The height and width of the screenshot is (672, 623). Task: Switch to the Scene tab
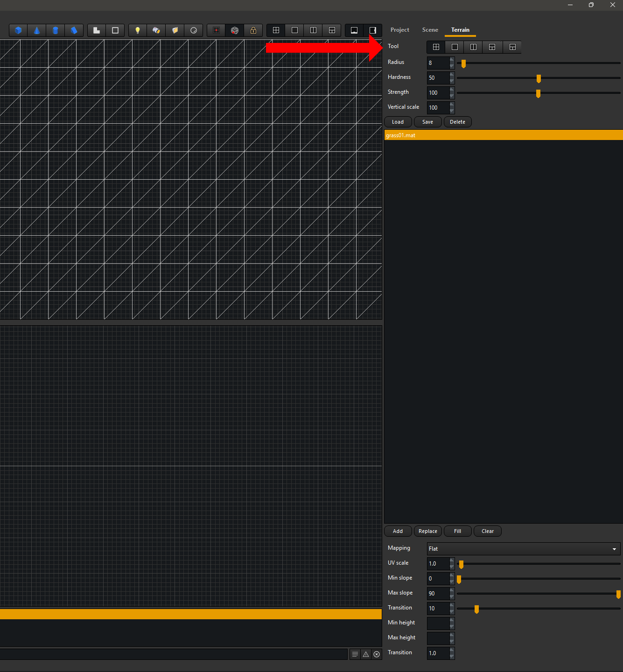pyautogui.click(x=430, y=30)
